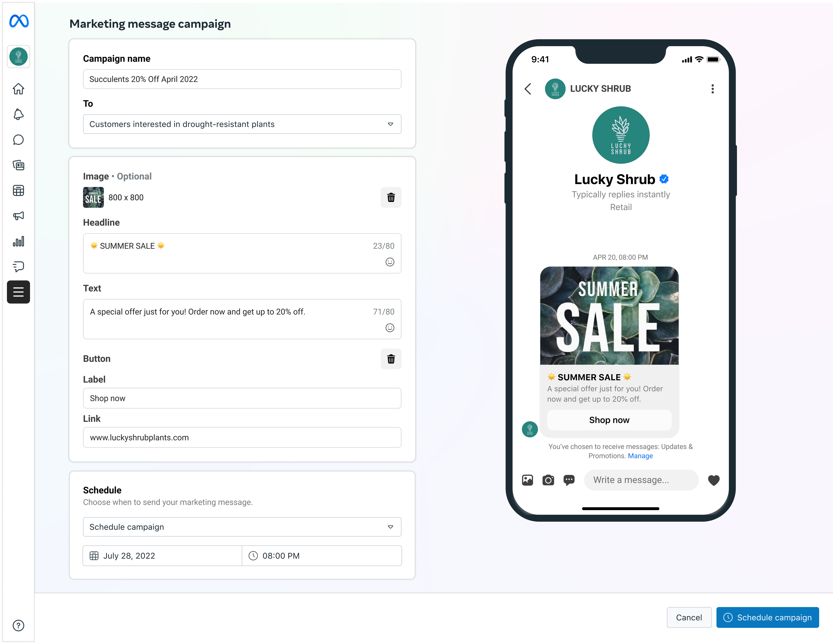Click the emoji icon in Text field
The image size is (833, 644).
click(x=389, y=328)
